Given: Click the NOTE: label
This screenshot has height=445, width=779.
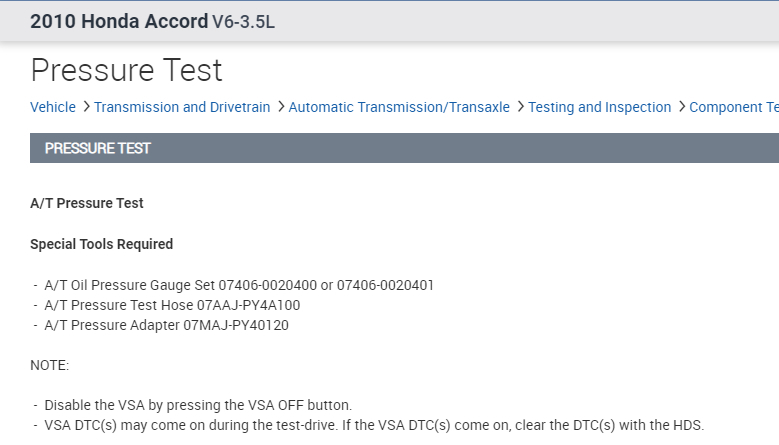Looking at the screenshot, I should click(50, 366).
